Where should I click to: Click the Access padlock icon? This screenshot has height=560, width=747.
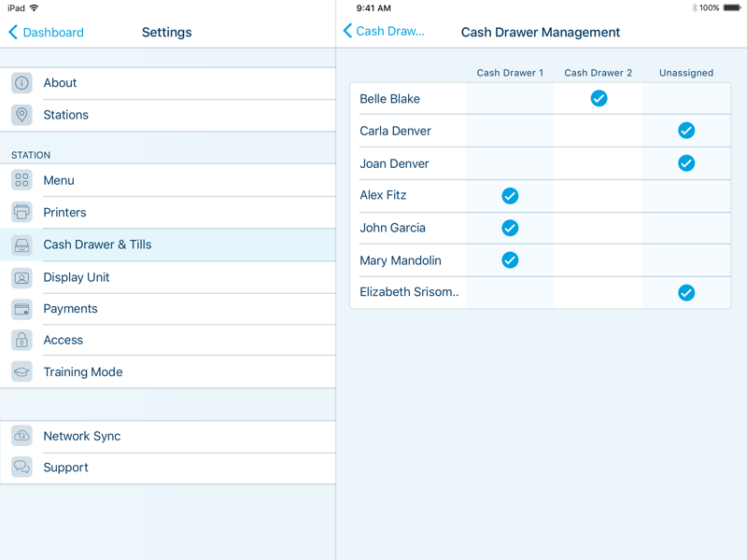pyautogui.click(x=21, y=341)
